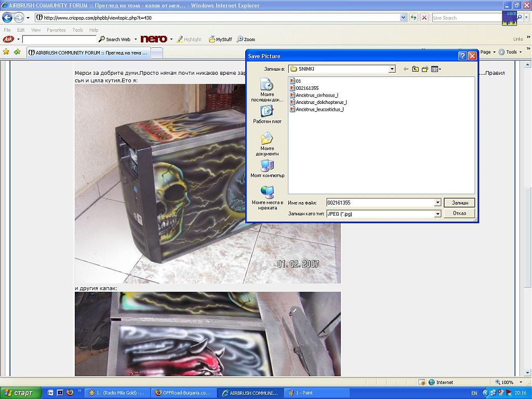Click the Search Web button

(115, 39)
